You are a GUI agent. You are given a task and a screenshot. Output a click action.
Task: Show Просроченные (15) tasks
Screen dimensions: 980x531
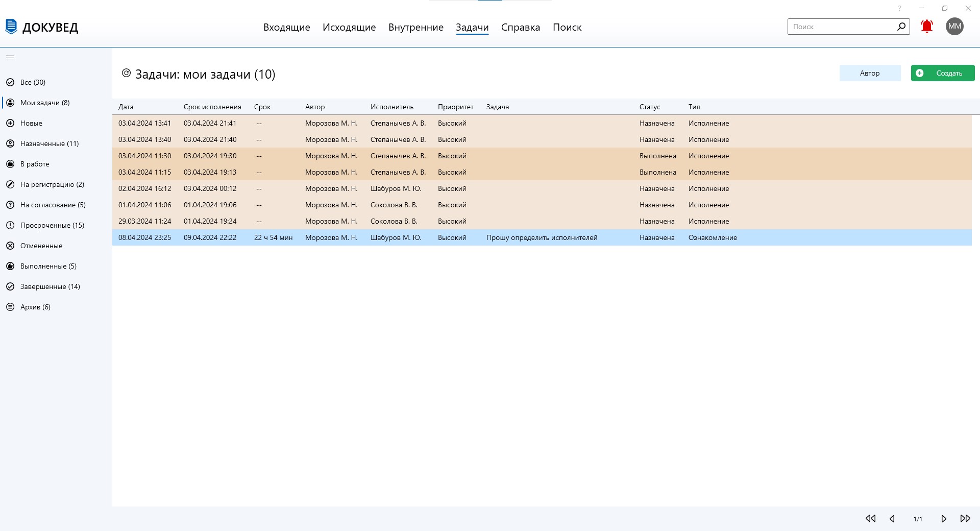pos(52,225)
